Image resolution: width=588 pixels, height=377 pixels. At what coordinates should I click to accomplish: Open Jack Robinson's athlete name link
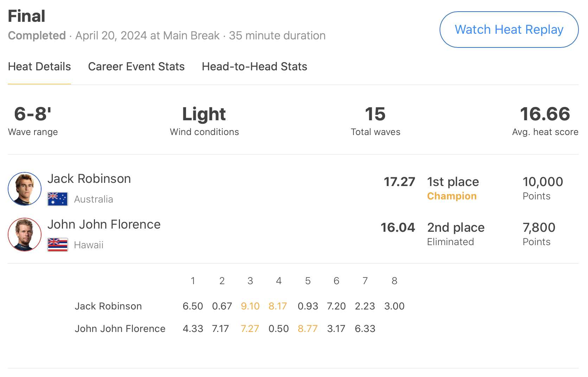89,179
